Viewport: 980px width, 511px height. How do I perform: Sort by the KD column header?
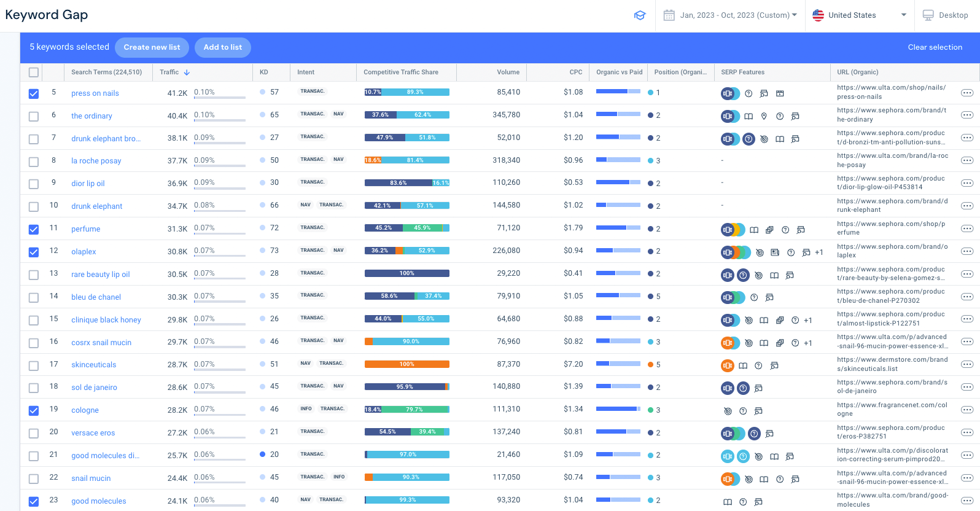click(x=263, y=72)
